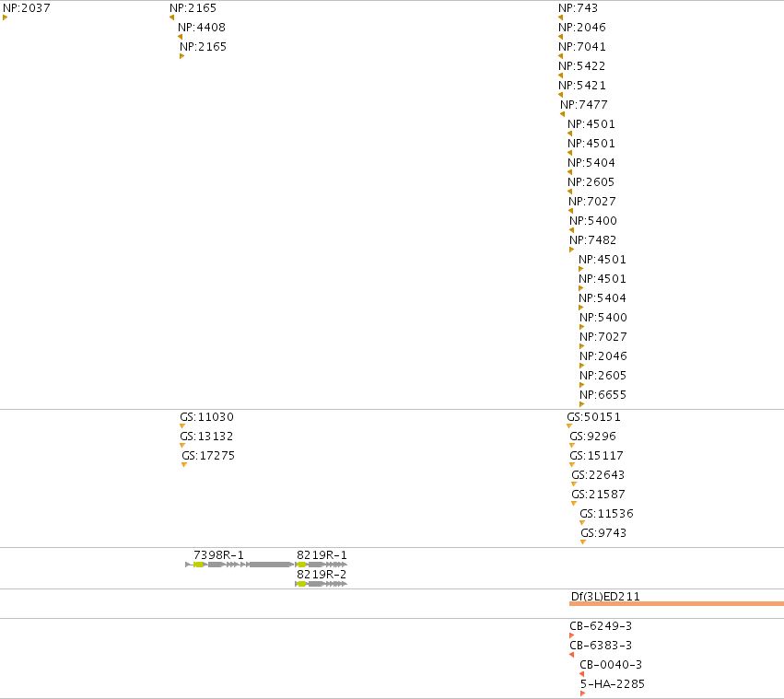Select the NP:2605 label just above NP:6655
784x699 pixels.
tap(603, 376)
